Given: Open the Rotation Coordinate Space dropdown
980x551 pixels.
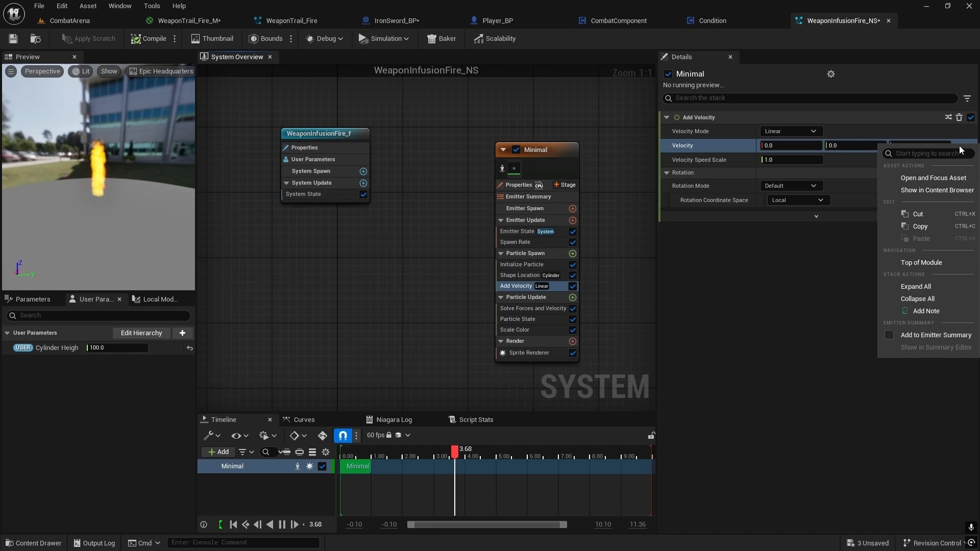Looking at the screenshot, I should [798, 201].
